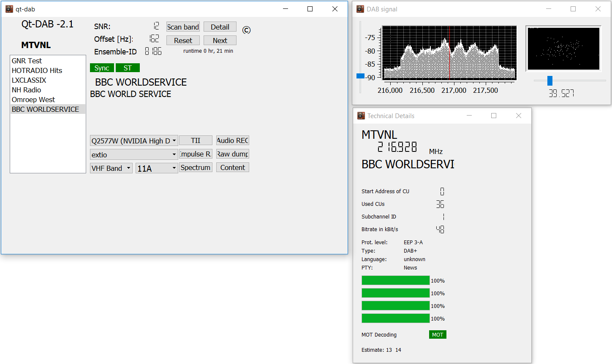Open the 11A channel dropdown
Screen dimensions: 612x364
(x=157, y=168)
